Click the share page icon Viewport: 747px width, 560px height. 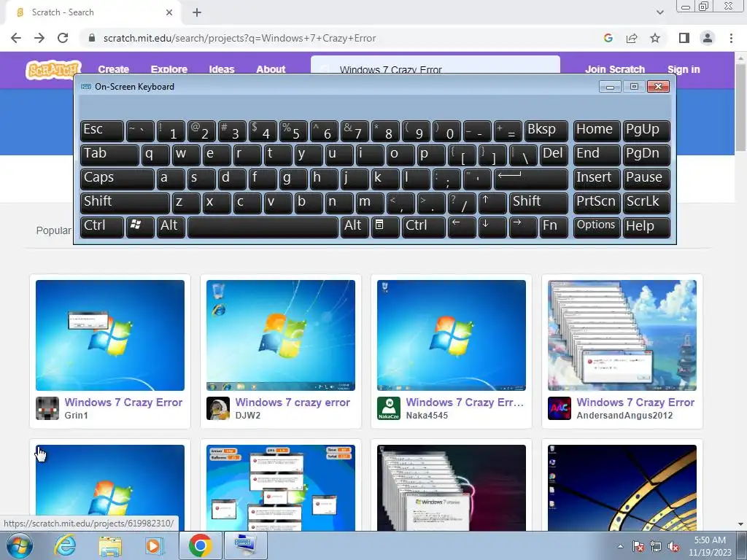[632, 38]
